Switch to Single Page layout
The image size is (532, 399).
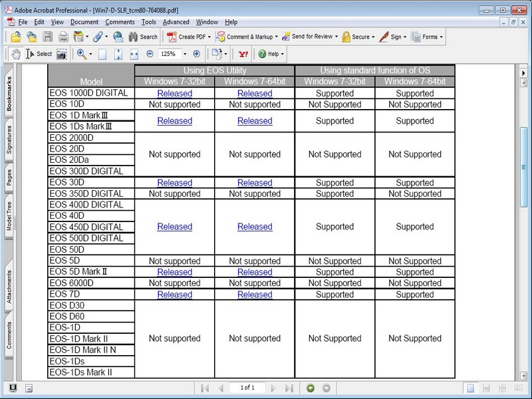(471, 388)
